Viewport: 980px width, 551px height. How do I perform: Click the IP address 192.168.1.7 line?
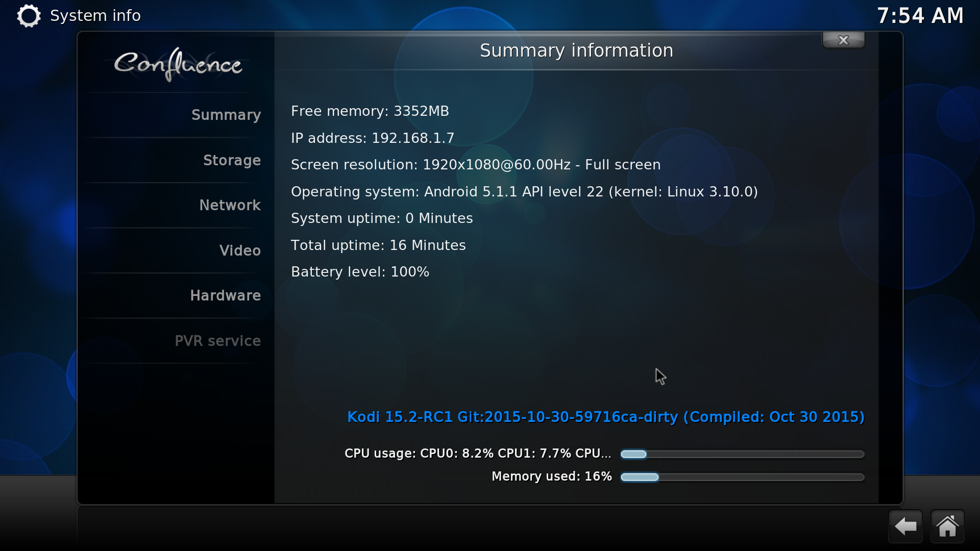tap(373, 138)
